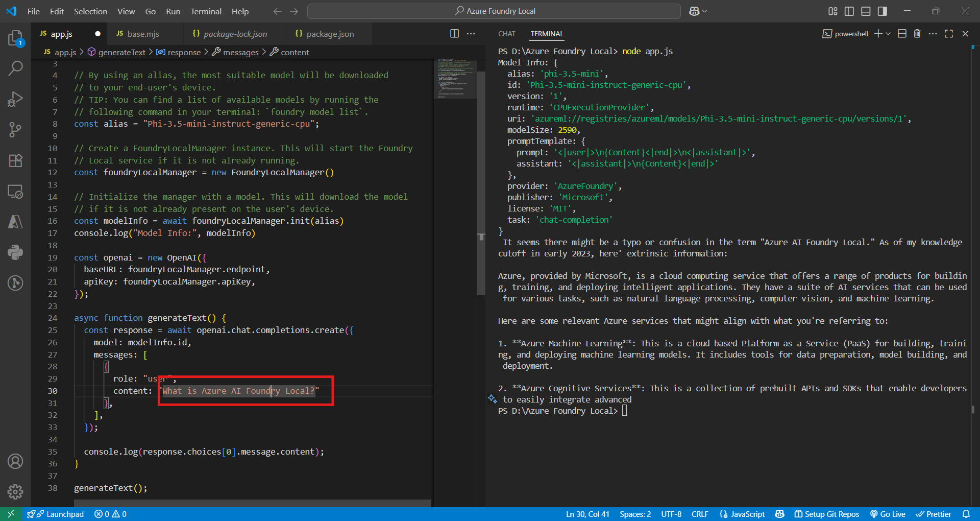Viewport: 980px width, 521px height.
Task: Click Ln 30, Col 41 indicator
Action: tap(587, 514)
